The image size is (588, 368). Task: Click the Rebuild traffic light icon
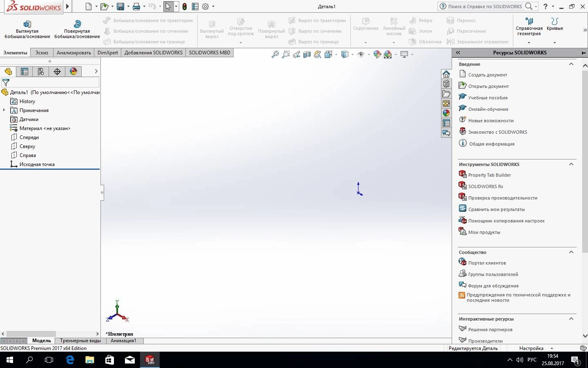coord(185,6)
